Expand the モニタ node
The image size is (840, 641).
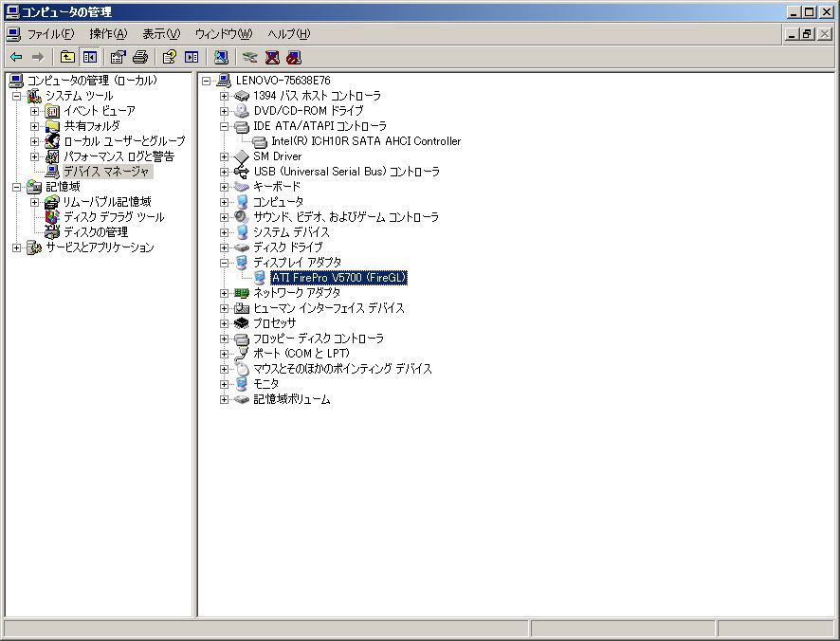click(x=224, y=384)
